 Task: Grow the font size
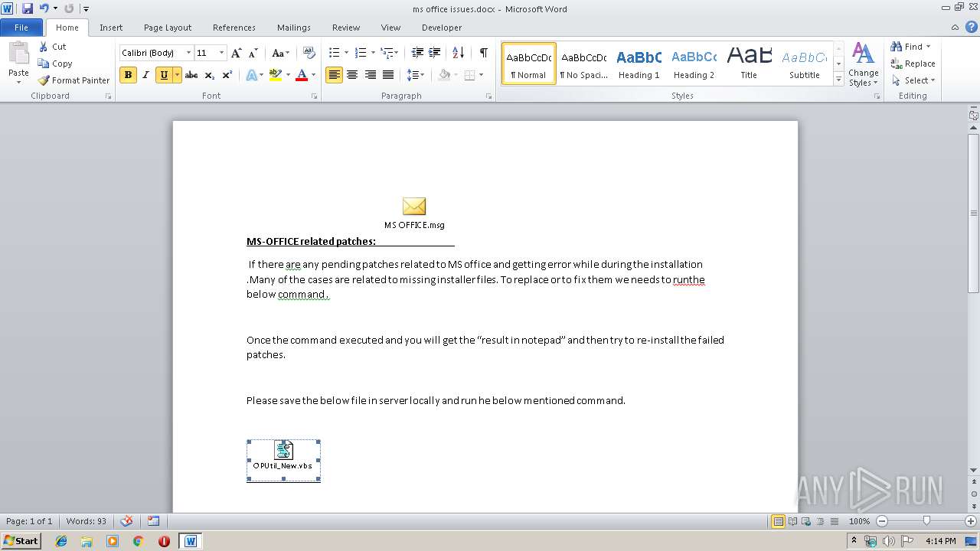click(237, 53)
